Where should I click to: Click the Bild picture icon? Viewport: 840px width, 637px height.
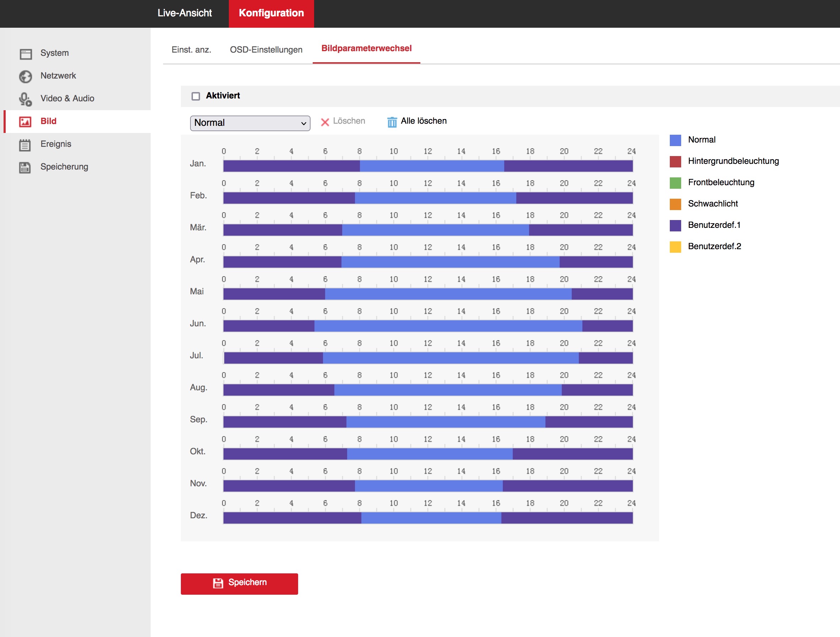point(26,122)
